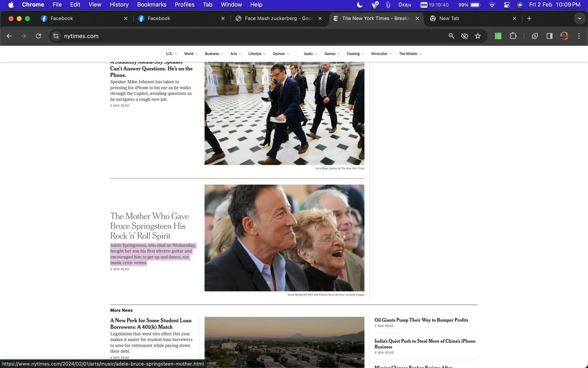
Task: Expand the Opinion section dropdown
Action: pyautogui.click(x=281, y=54)
